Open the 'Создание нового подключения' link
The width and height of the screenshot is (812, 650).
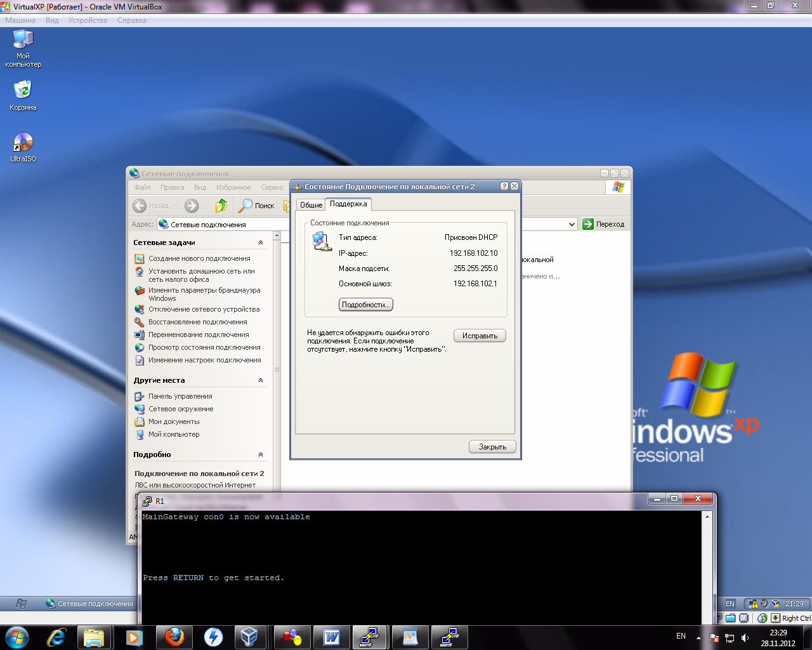click(199, 259)
